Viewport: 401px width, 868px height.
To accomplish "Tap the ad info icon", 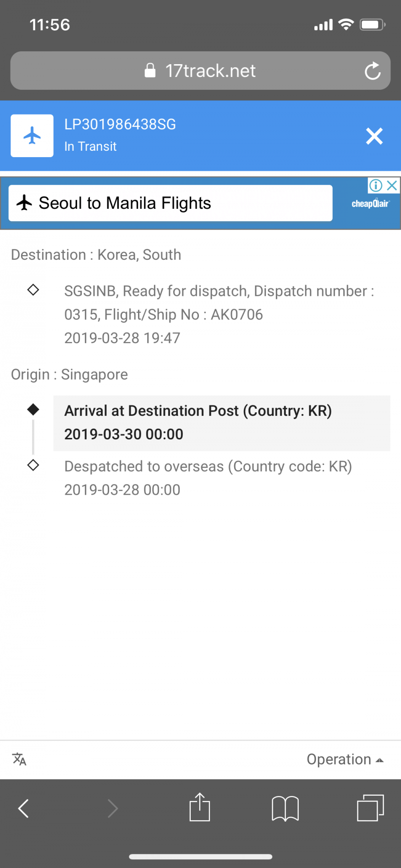I will pyautogui.click(x=376, y=186).
